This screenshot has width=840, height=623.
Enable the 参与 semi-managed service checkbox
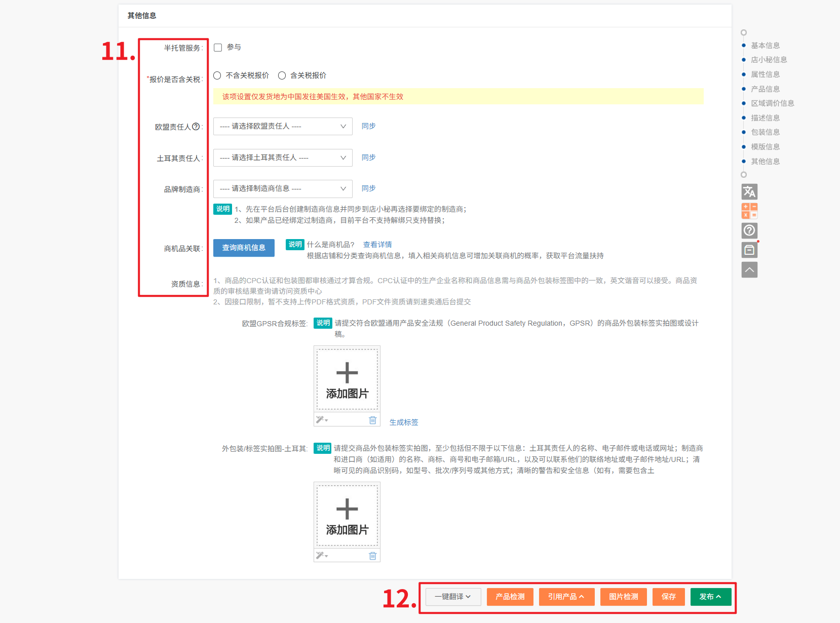[x=218, y=48]
